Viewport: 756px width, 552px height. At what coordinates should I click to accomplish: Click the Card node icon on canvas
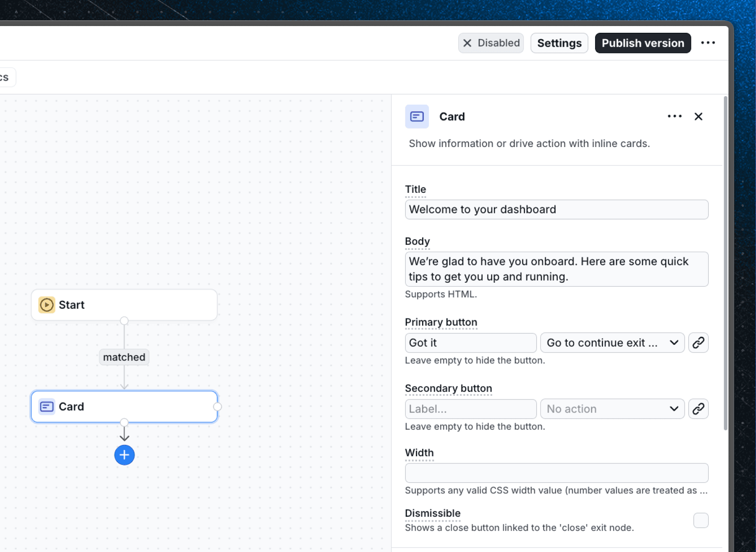(47, 407)
